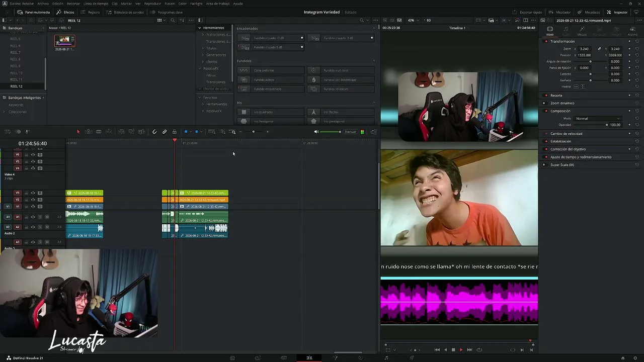This screenshot has height=362, width=644.
Task: Collapse the Encadenados transitions group
Action: 373,29
